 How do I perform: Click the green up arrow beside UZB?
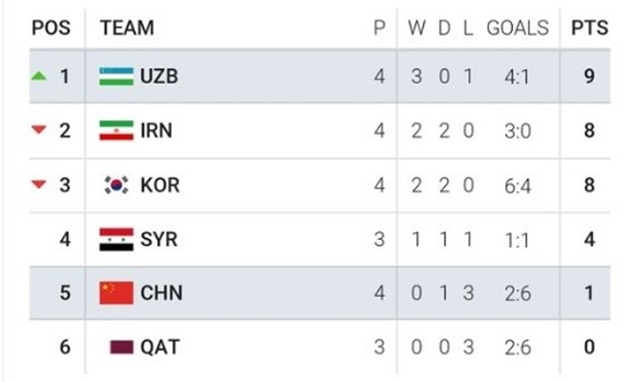(x=39, y=76)
